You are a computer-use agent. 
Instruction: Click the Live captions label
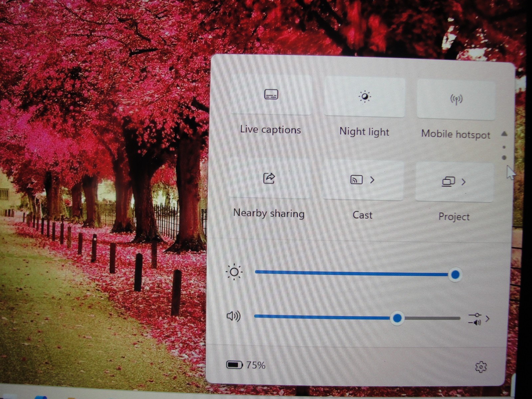[x=270, y=130]
